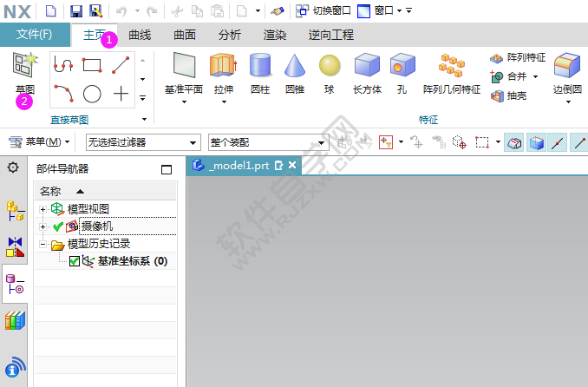Click the Copy icon
This screenshot has width=588, height=387.
point(197,11)
